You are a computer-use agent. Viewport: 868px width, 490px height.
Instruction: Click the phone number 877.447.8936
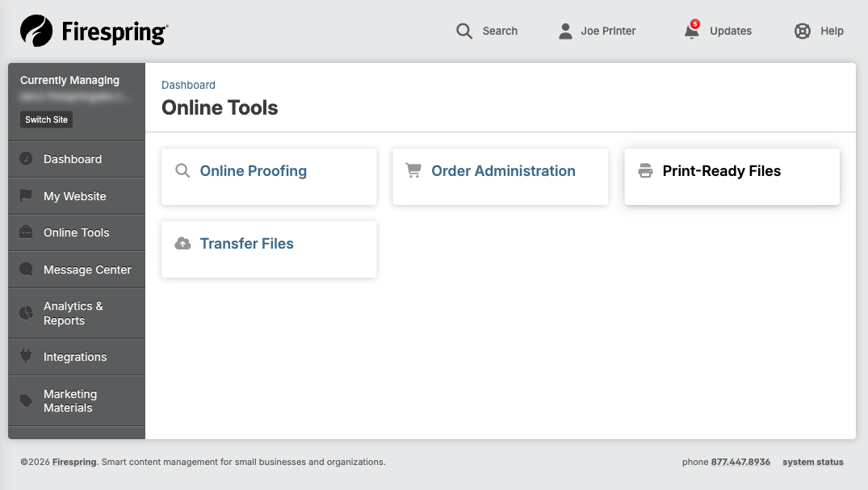click(740, 462)
